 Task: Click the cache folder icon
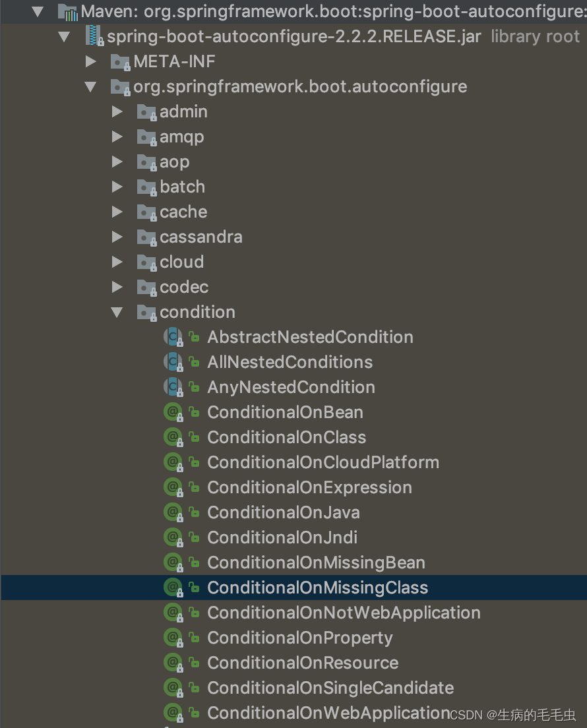(146, 212)
